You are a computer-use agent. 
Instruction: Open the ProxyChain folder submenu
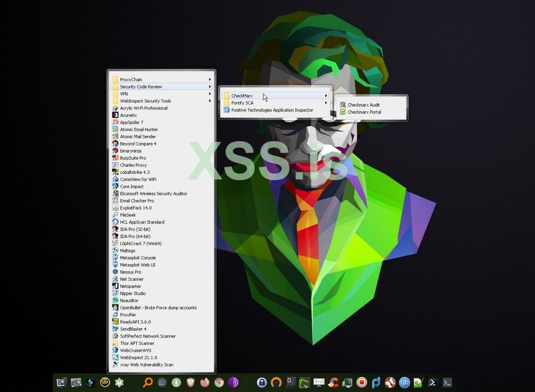(161, 79)
